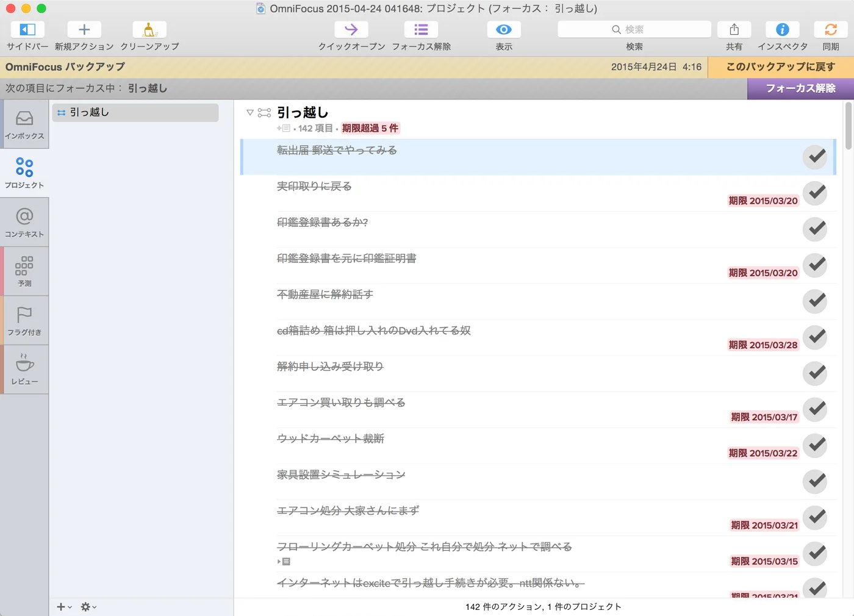
Task: Uncheck the 実印取りに戻る task
Action: pos(815,193)
